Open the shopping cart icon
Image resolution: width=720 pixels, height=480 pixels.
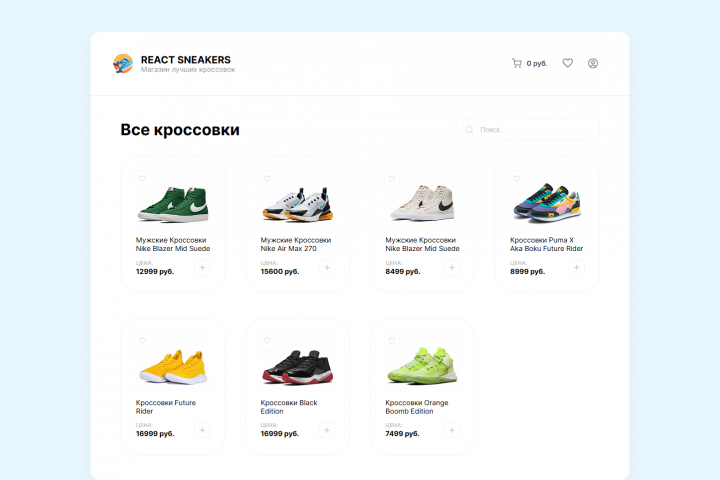point(517,63)
